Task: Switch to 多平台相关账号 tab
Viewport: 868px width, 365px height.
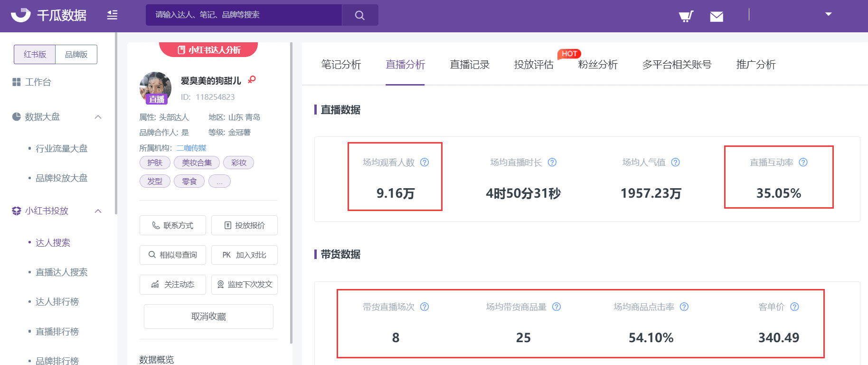Action: (677, 65)
